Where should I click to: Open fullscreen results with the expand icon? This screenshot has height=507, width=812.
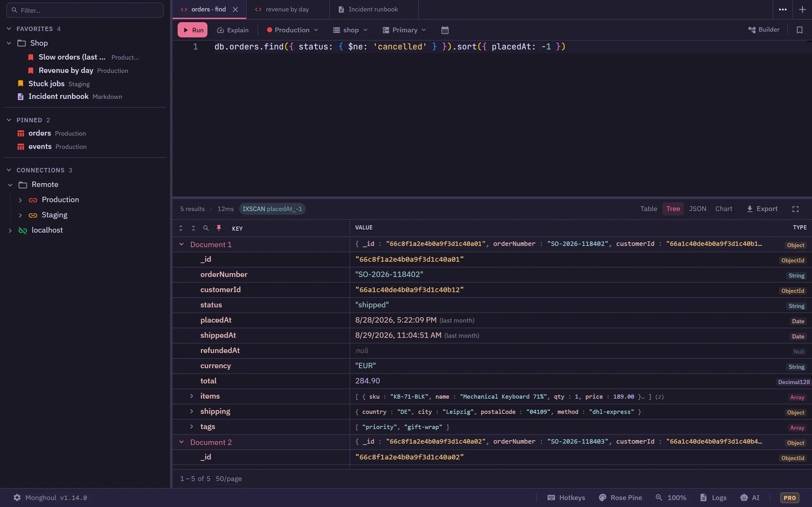coord(796,209)
